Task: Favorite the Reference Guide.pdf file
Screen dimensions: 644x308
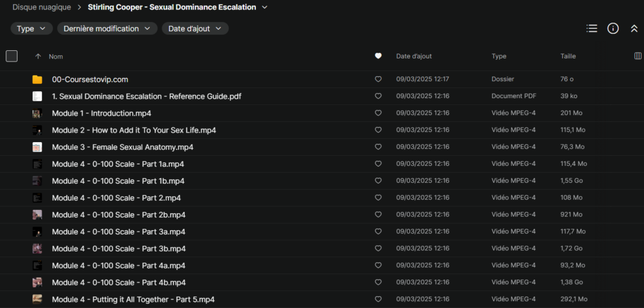Action: 378,96
